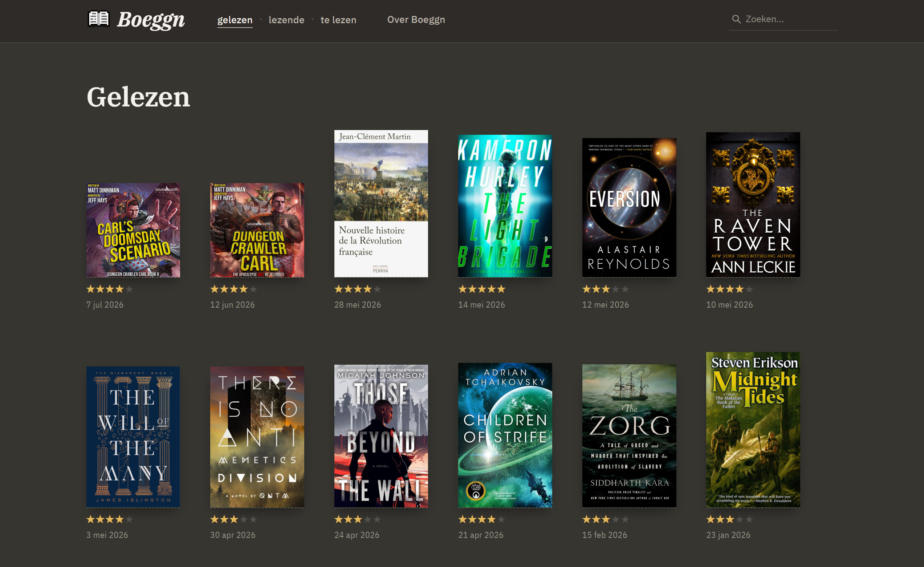Viewport: 924px width, 567px height.
Task: Click five-star rating under The Light Brigade
Action: (x=481, y=289)
